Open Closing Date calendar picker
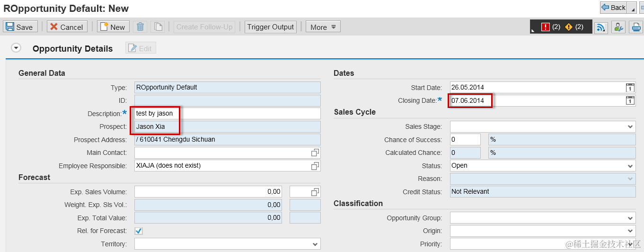The width and height of the screenshot is (644, 252). click(630, 100)
